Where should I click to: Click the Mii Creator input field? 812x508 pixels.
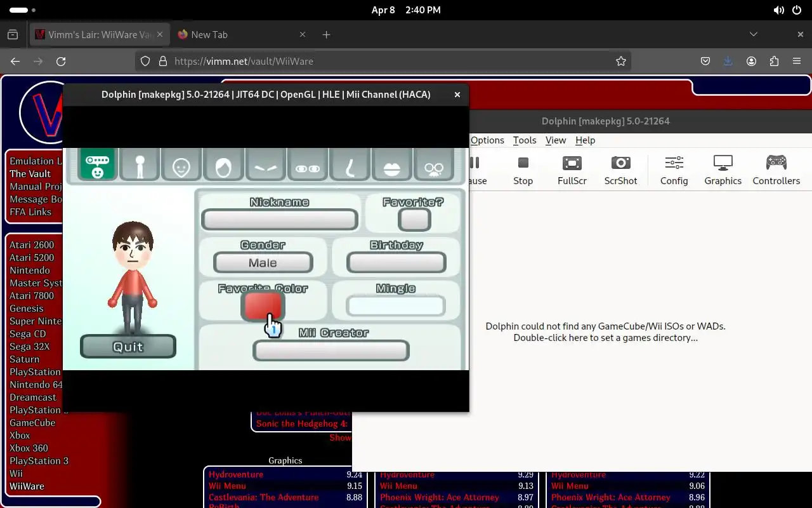(x=331, y=351)
